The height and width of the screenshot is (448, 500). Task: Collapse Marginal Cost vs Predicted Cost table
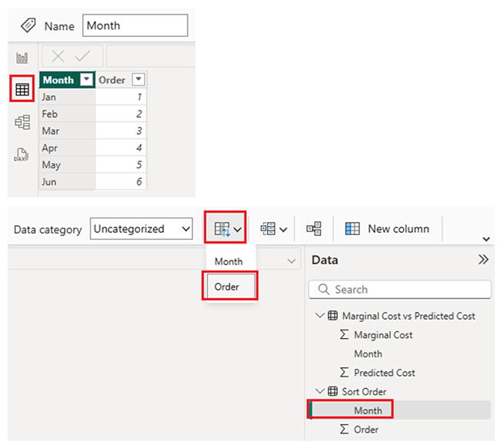point(320,316)
